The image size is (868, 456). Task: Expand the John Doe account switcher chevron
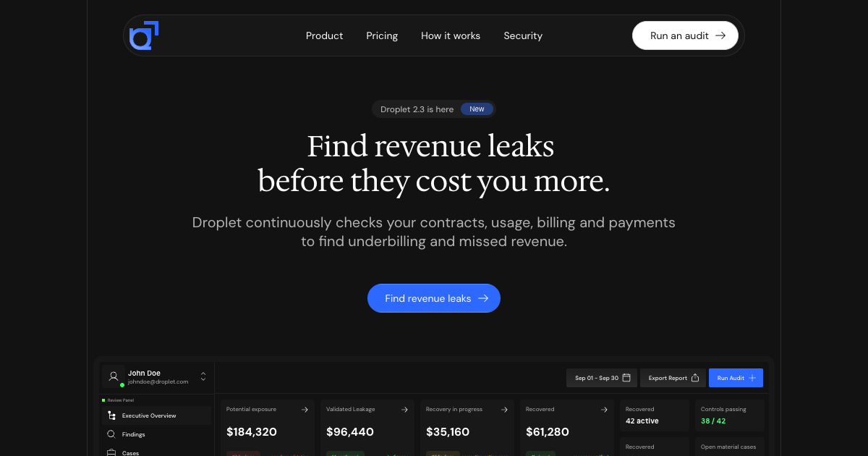203,376
